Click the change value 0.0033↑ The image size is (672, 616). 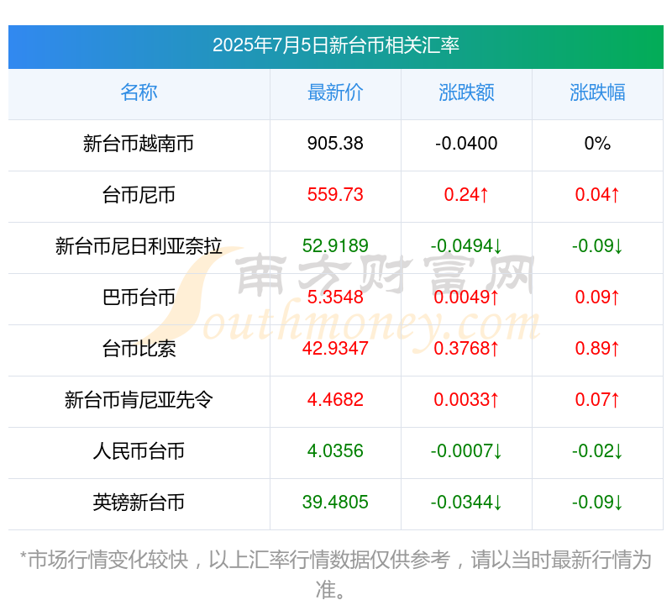tap(466, 400)
